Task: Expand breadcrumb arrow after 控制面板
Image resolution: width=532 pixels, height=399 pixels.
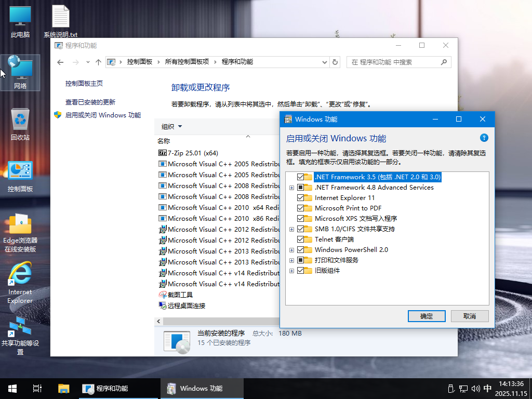Action: click(158, 62)
